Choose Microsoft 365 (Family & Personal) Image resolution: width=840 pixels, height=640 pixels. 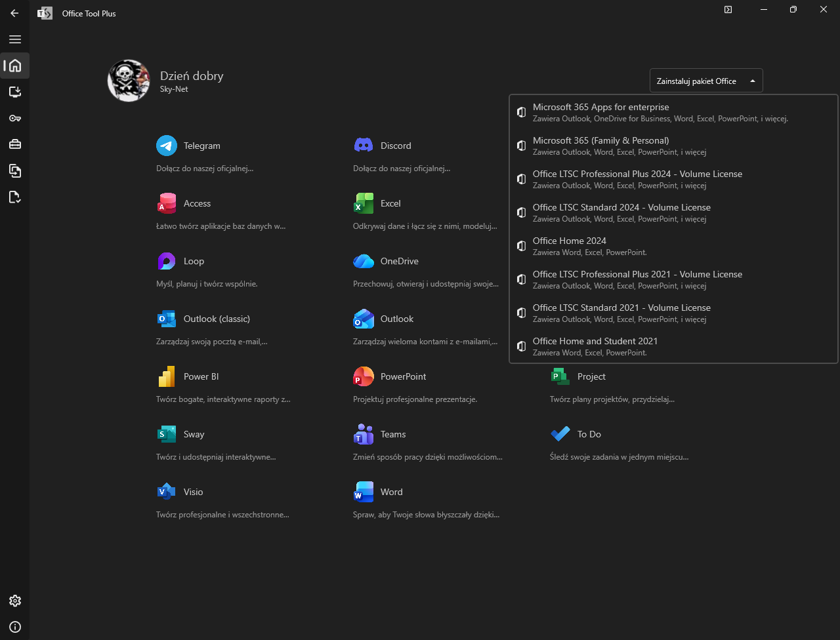tap(674, 146)
